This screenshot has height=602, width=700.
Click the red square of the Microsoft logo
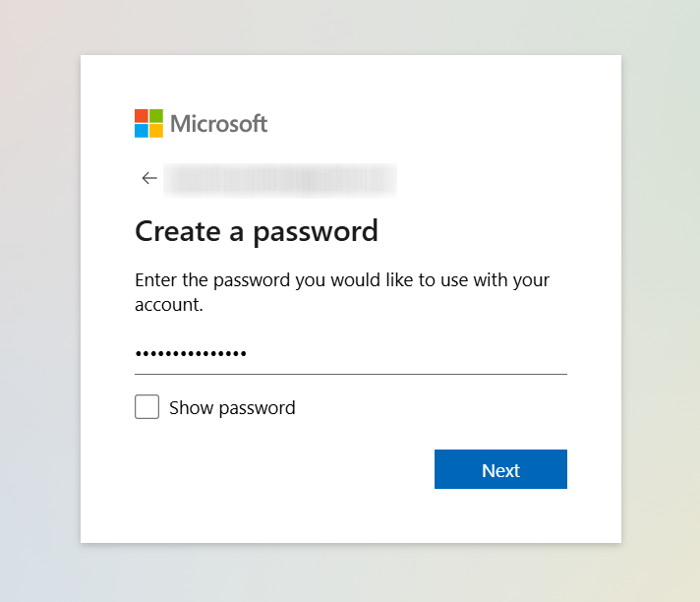142,116
